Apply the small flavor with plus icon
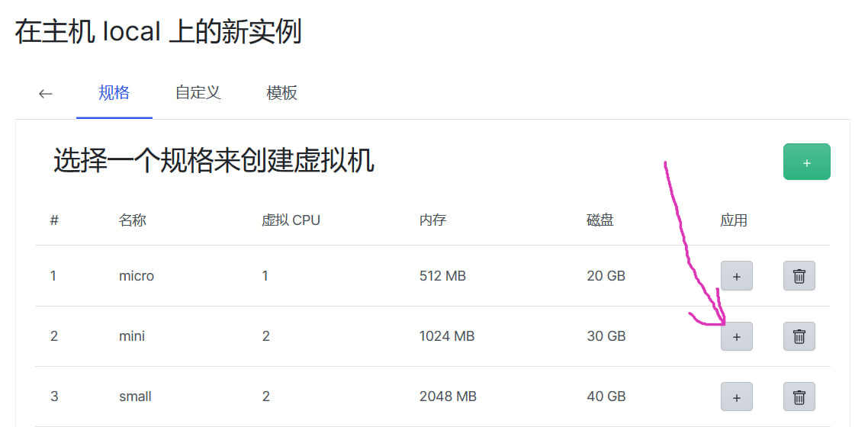 736,396
